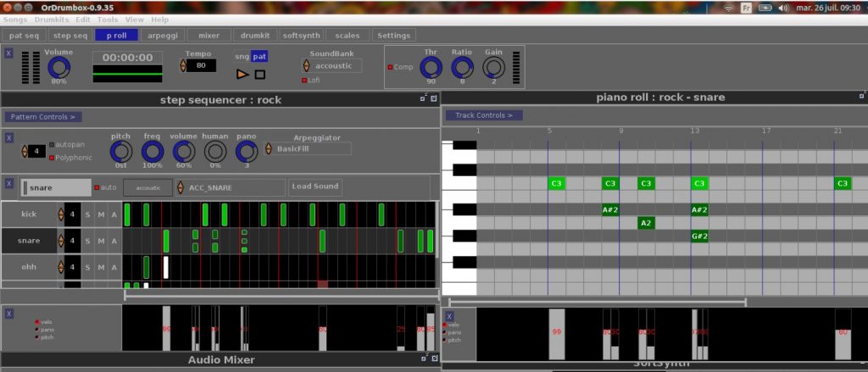Open the SoundBank accoustic selector
The image size is (868, 372).
coord(333,66)
